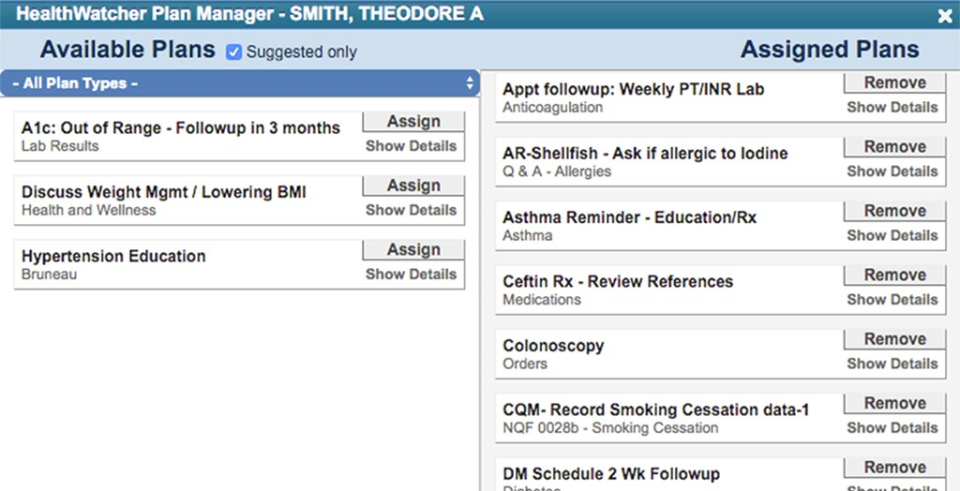
Task: Show details for Colonoscopy plan
Action: coord(892,364)
